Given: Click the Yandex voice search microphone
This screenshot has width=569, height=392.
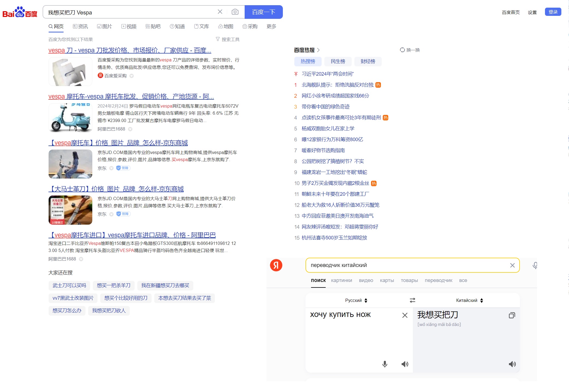Looking at the screenshot, I should [535, 265].
